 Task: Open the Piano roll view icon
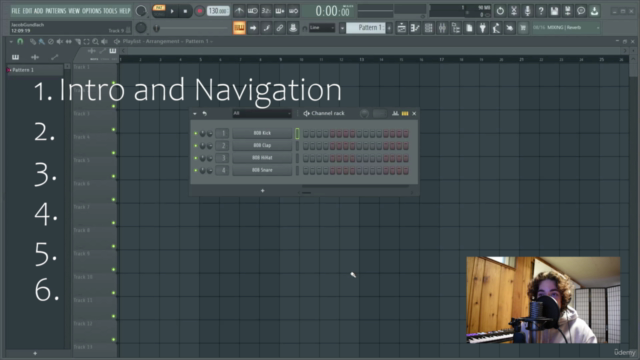click(x=415, y=28)
